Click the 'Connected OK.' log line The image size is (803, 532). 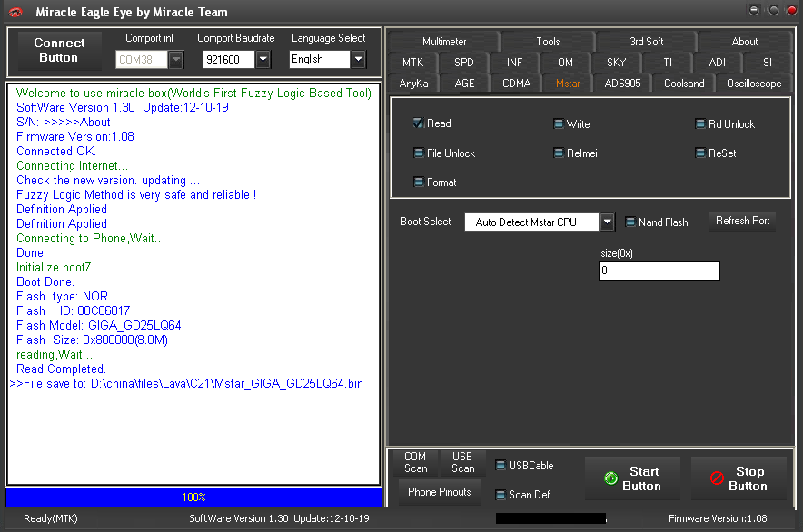[56, 151]
